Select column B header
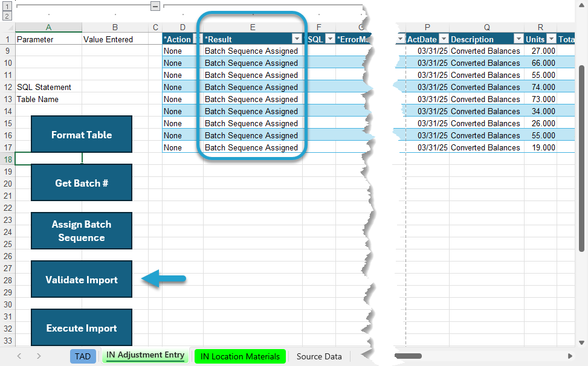This screenshot has height=366, width=588. (x=115, y=27)
